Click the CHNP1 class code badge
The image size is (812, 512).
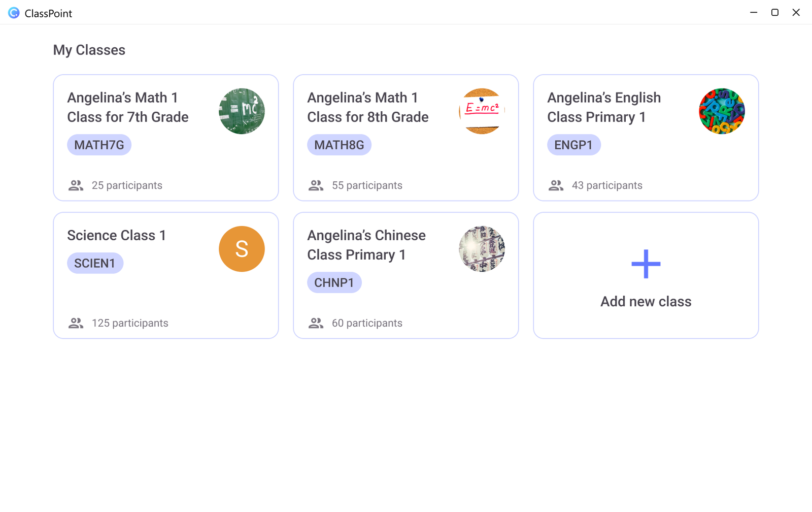pos(334,283)
